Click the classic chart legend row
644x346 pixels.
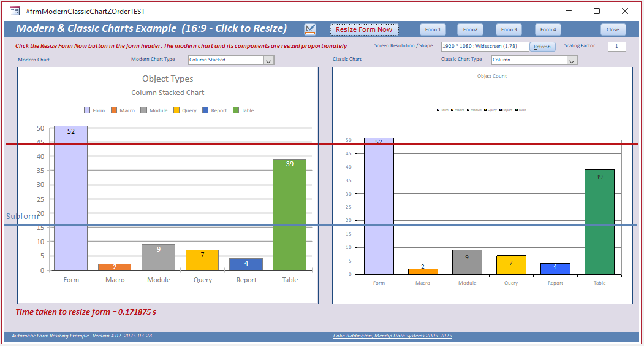(482, 110)
